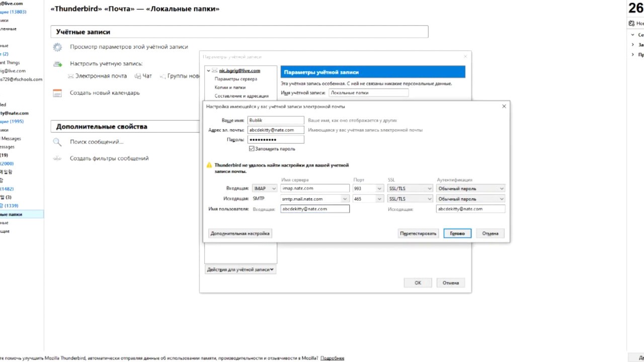Select the folder showing (19) count
Image resolution: width=644 pixels, height=362 pixels.
22,155
